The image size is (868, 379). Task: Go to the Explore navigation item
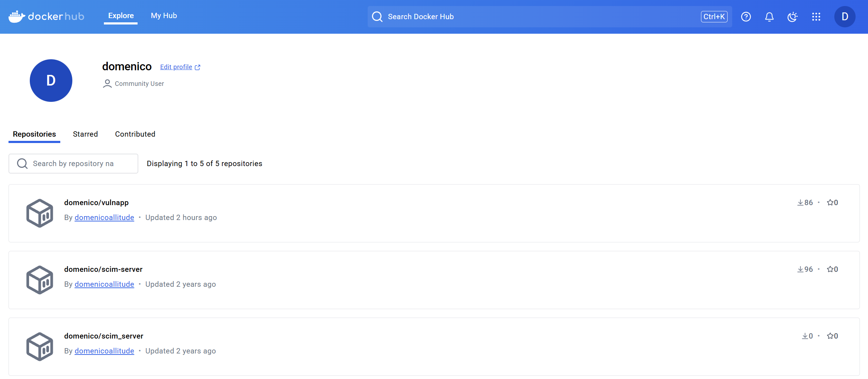tap(121, 16)
